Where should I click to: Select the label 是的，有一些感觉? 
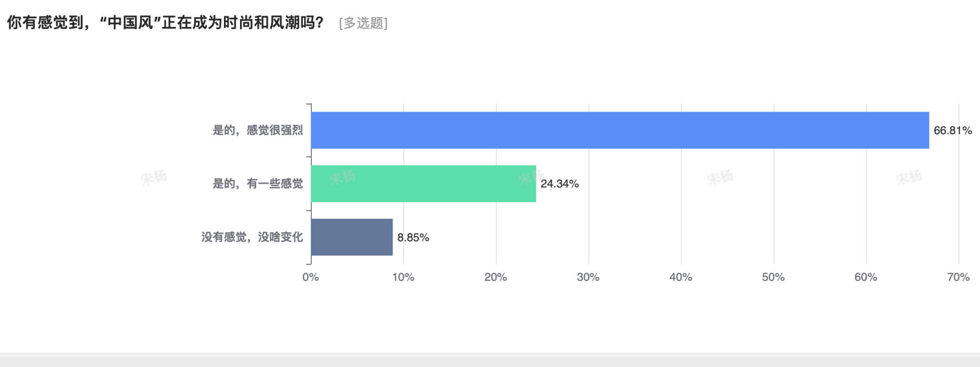pyautogui.click(x=258, y=183)
